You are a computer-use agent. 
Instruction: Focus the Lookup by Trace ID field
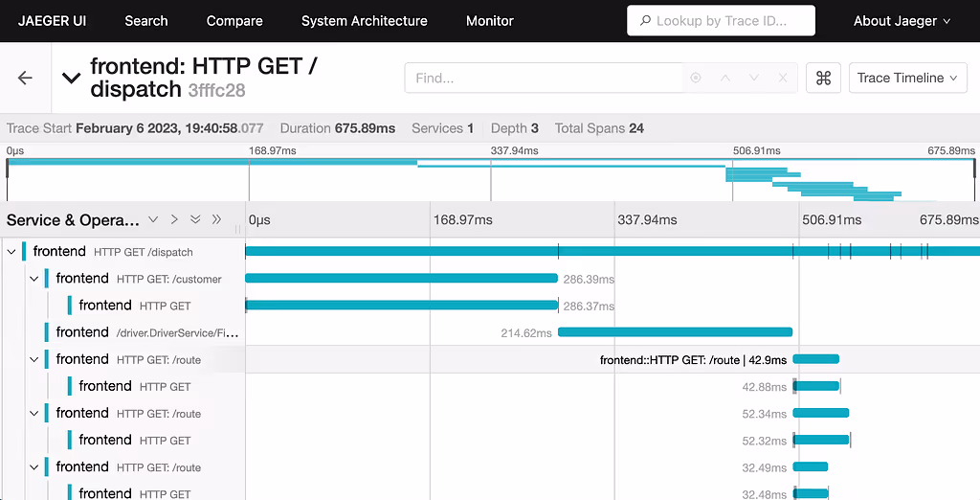coord(722,21)
